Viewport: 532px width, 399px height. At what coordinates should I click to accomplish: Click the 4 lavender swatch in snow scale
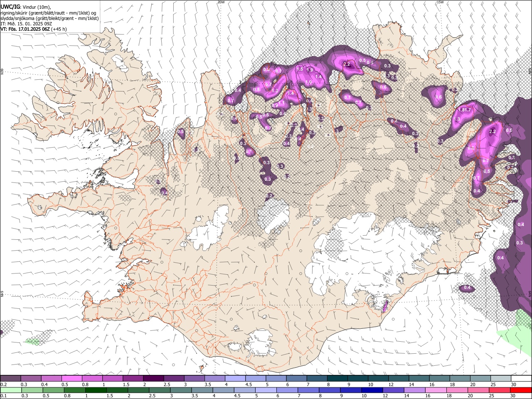235,378
